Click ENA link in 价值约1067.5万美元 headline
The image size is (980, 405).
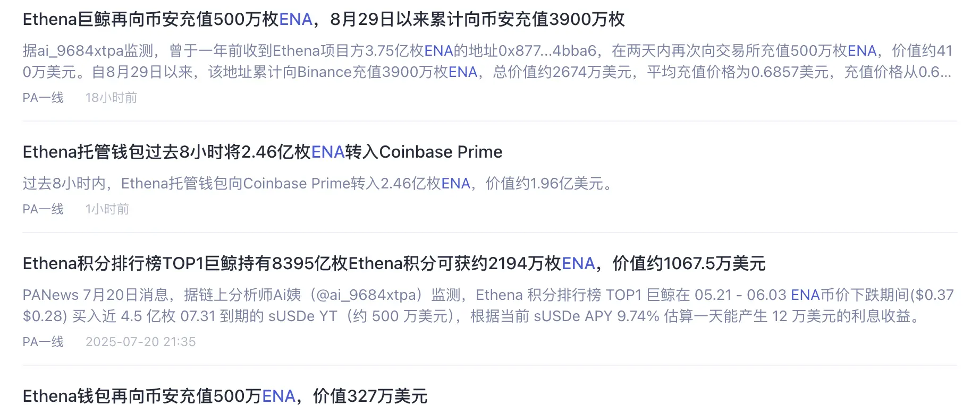click(x=578, y=264)
